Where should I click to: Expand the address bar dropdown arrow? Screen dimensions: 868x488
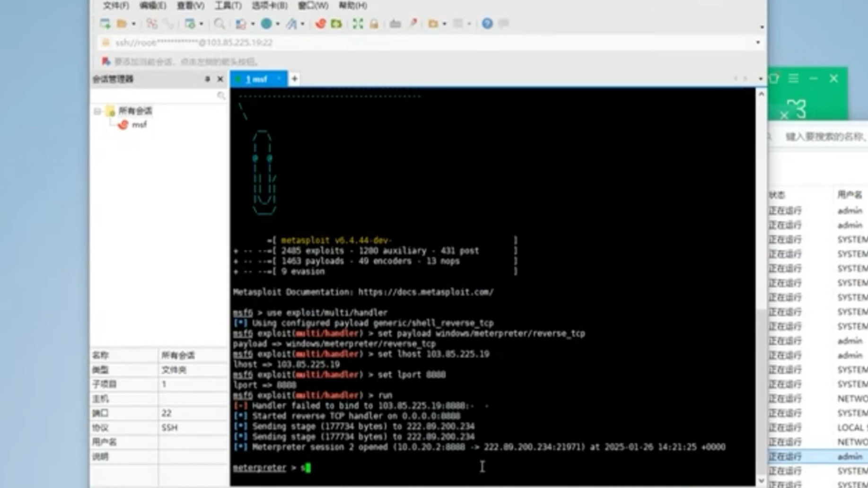pyautogui.click(x=758, y=43)
